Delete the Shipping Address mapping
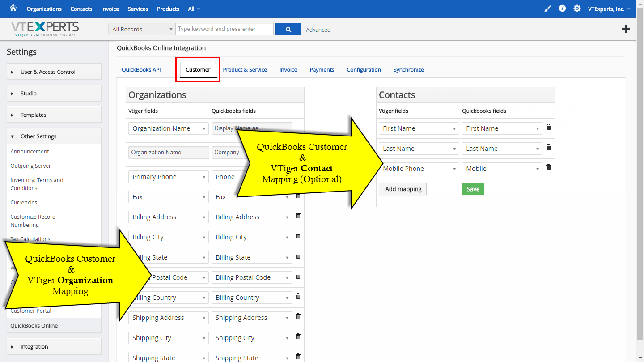The width and height of the screenshot is (644, 362). click(298, 316)
